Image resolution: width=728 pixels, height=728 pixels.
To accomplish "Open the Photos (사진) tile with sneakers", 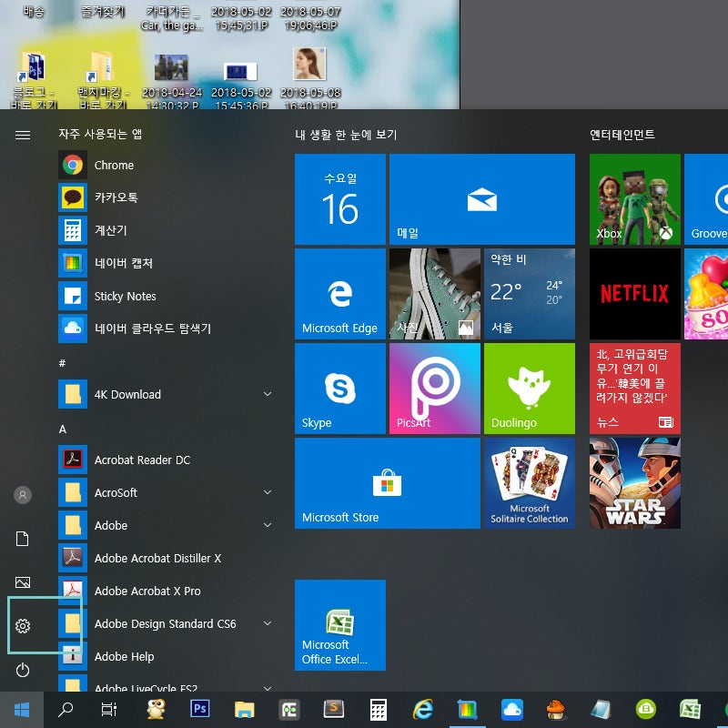I will pyautogui.click(x=435, y=294).
